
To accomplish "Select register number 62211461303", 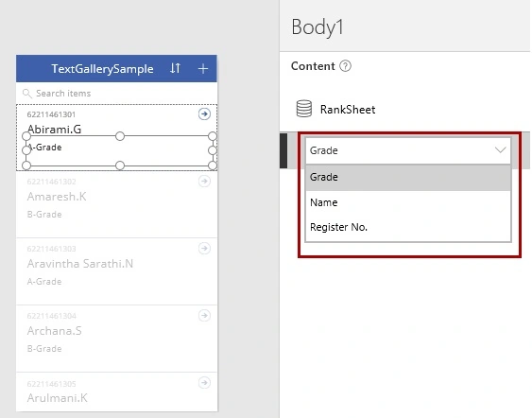I will (52, 249).
